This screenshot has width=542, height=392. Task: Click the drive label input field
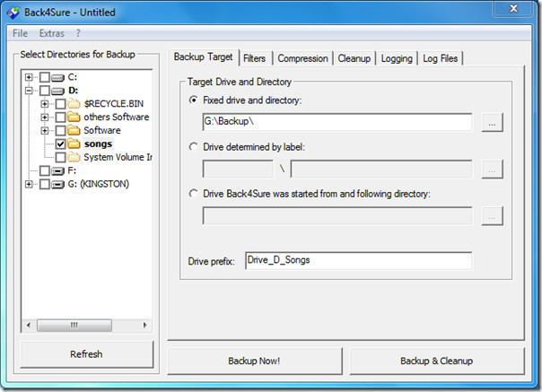point(238,169)
